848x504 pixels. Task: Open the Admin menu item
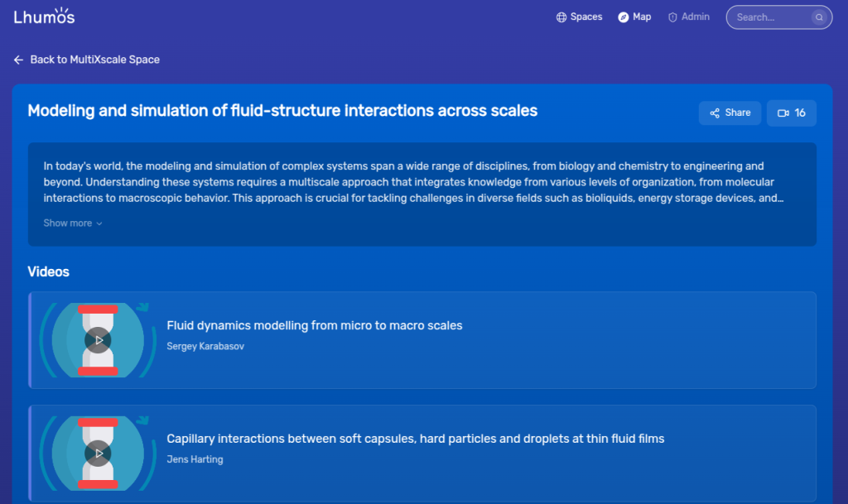pos(689,17)
